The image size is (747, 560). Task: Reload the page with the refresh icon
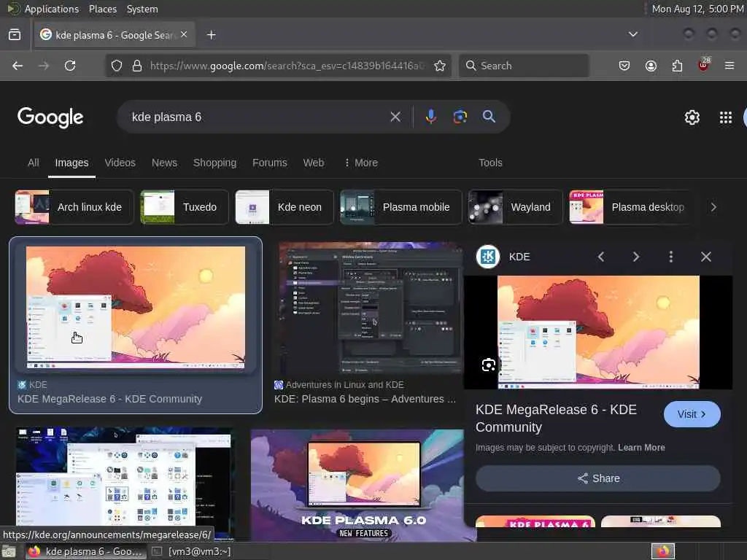point(70,66)
